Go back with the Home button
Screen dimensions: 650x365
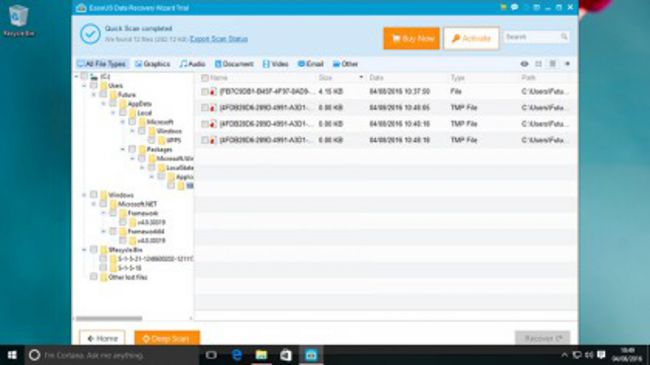102,338
